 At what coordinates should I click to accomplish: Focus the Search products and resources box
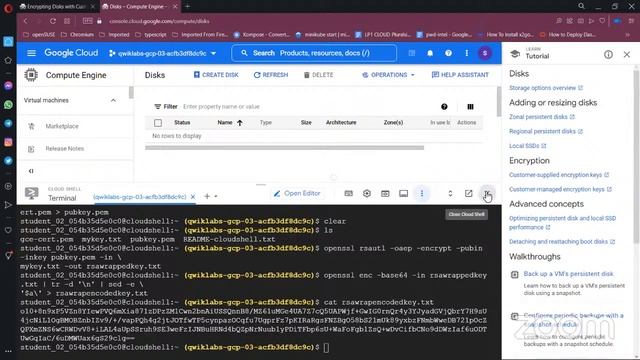pyautogui.click(x=314, y=53)
